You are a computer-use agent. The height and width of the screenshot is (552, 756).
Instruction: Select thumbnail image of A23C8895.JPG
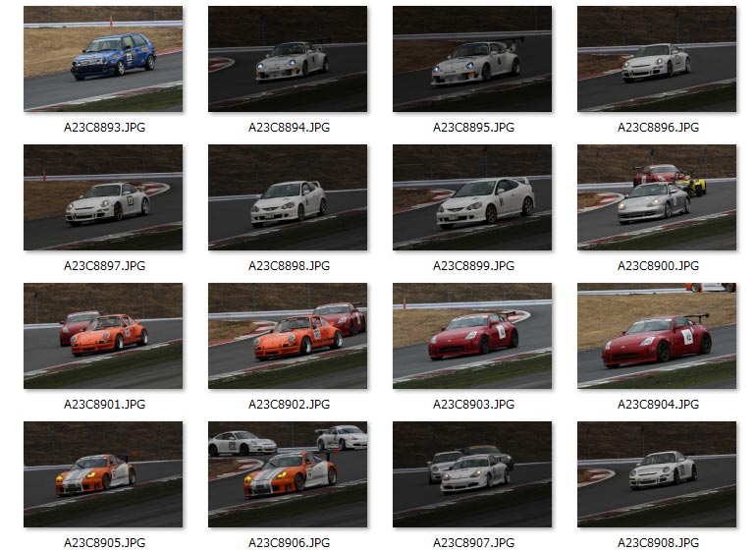tap(472, 59)
